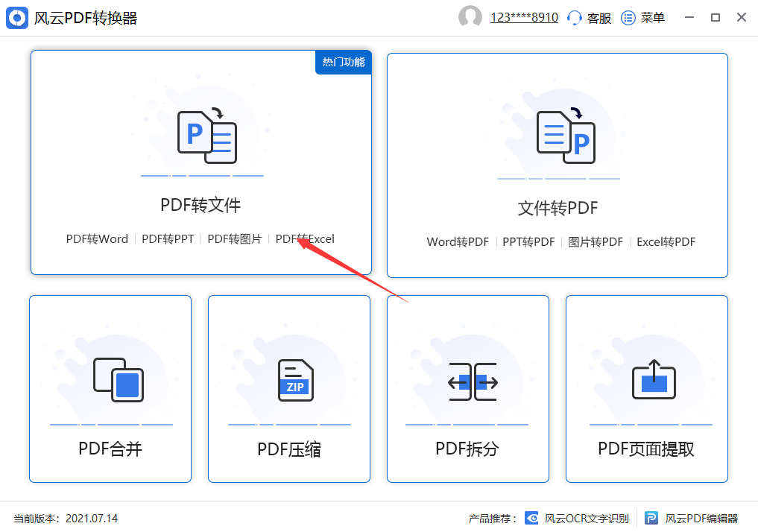Choose Word转PDF option
The image size is (758, 532).
(458, 242)
